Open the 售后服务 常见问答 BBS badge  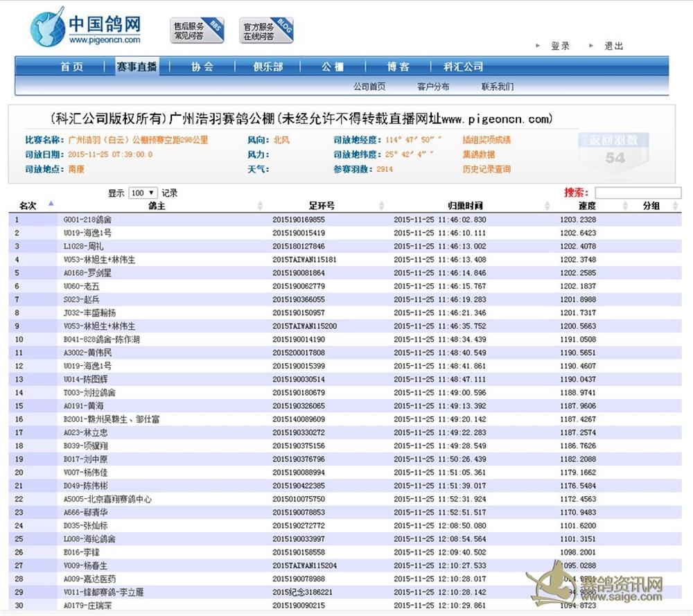pos(197,30)
